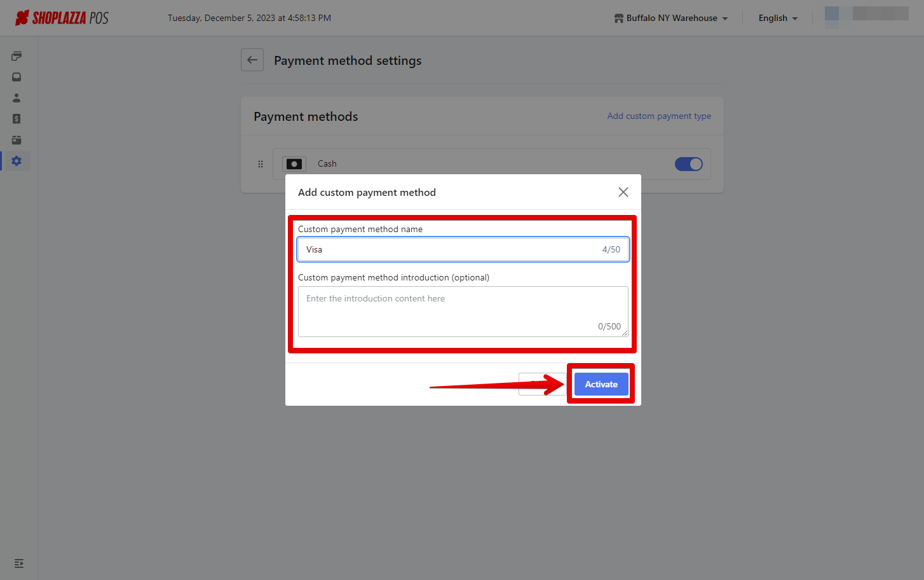Toggle the Cash payment method switch
Viewport: 924px width, 580px height.
coord(689,164)
